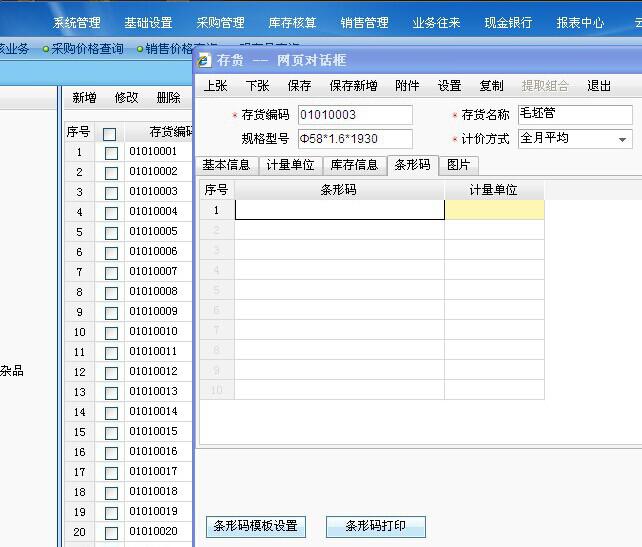Click the first 条形码 cell in grid
The image size is (642, 547).
tap(339, 210)
